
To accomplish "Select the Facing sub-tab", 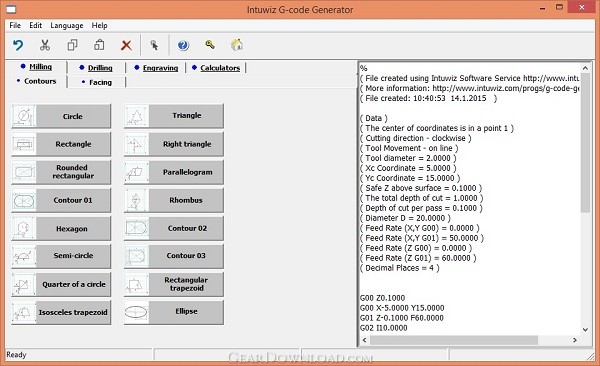I will click(x=100, y=82).
